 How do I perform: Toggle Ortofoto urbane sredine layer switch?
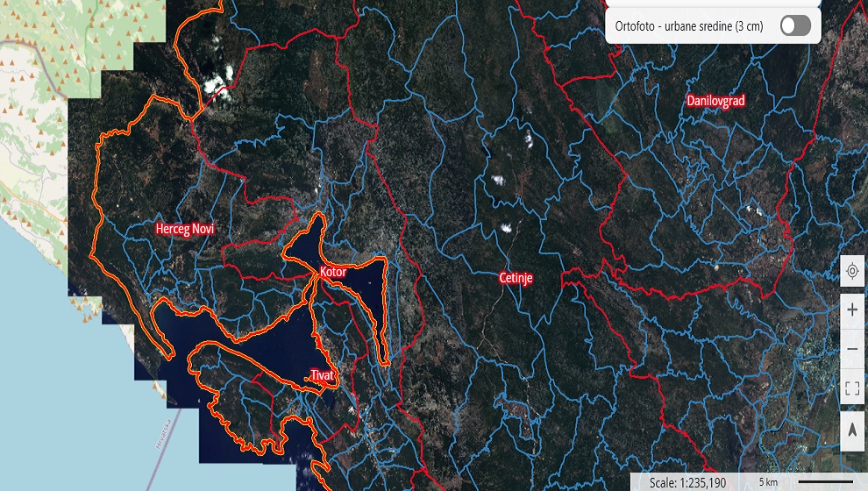pyautogui.click(x=794, y=25)
